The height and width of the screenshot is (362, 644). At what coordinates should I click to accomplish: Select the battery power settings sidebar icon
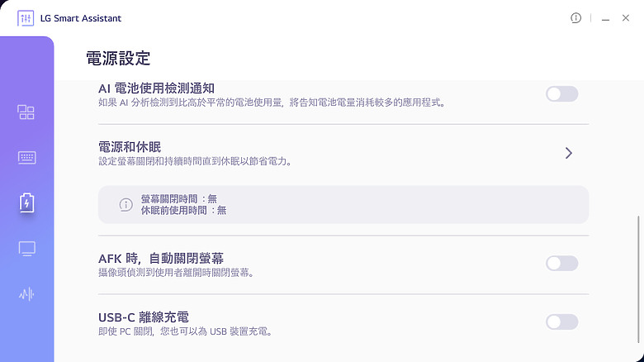pos(26,202)
